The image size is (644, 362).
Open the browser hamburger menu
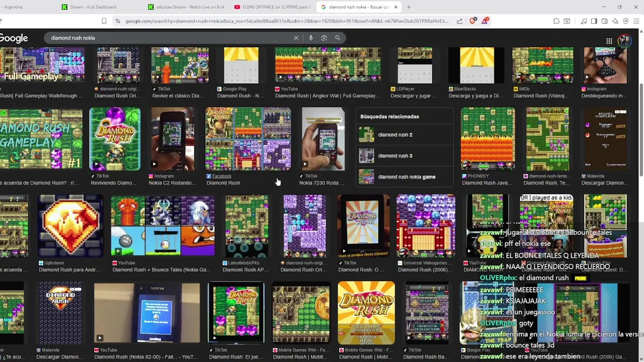pyautogui.click(x=636, y=21)
